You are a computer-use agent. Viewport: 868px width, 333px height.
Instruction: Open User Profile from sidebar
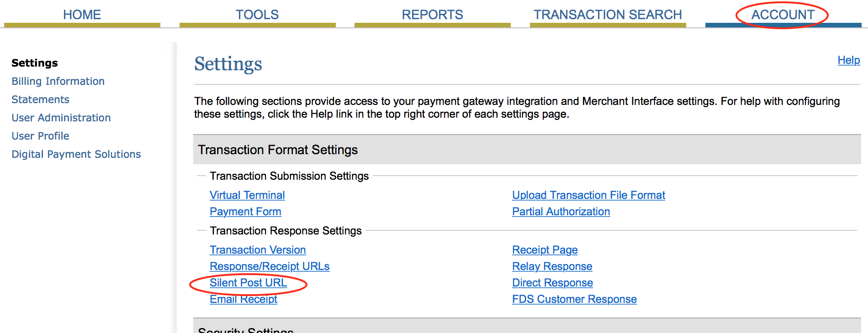click(40, 136)
